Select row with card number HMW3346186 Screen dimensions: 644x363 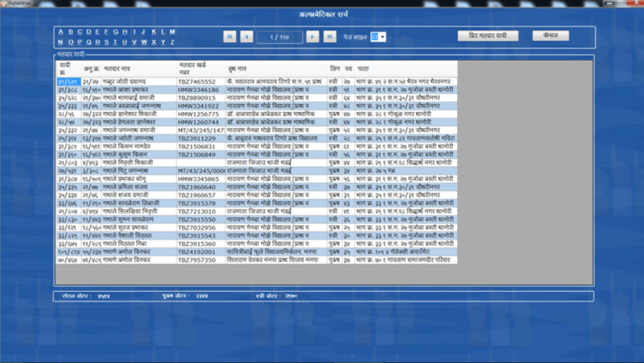click(x=198, y=90)
